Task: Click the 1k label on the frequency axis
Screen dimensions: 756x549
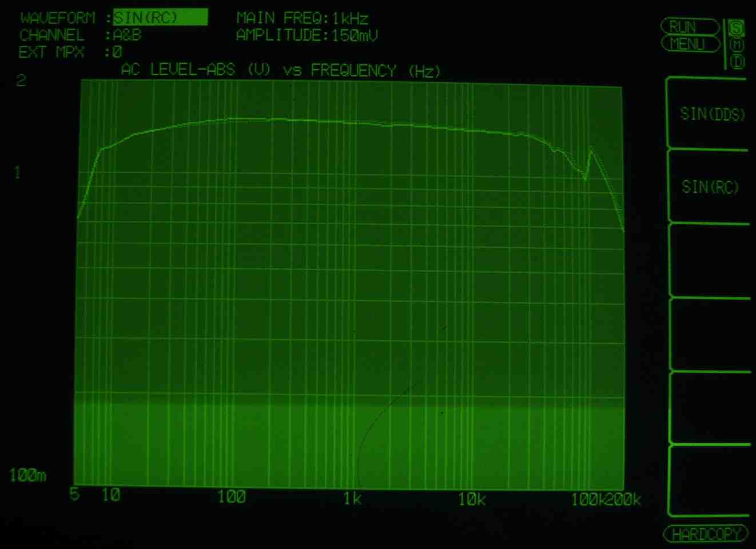Action: click(352, 499)
